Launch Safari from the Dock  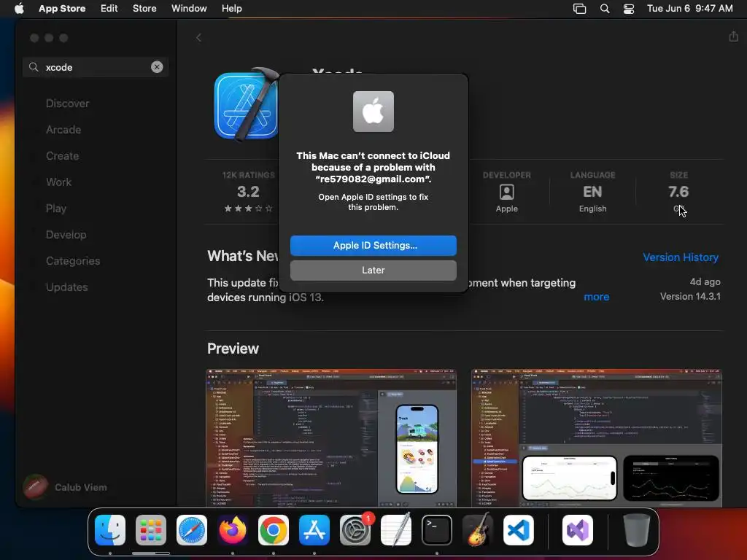click(192, 530)
